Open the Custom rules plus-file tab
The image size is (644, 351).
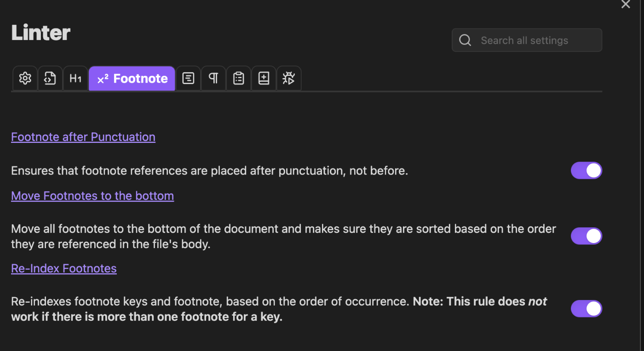coord(264,79)
